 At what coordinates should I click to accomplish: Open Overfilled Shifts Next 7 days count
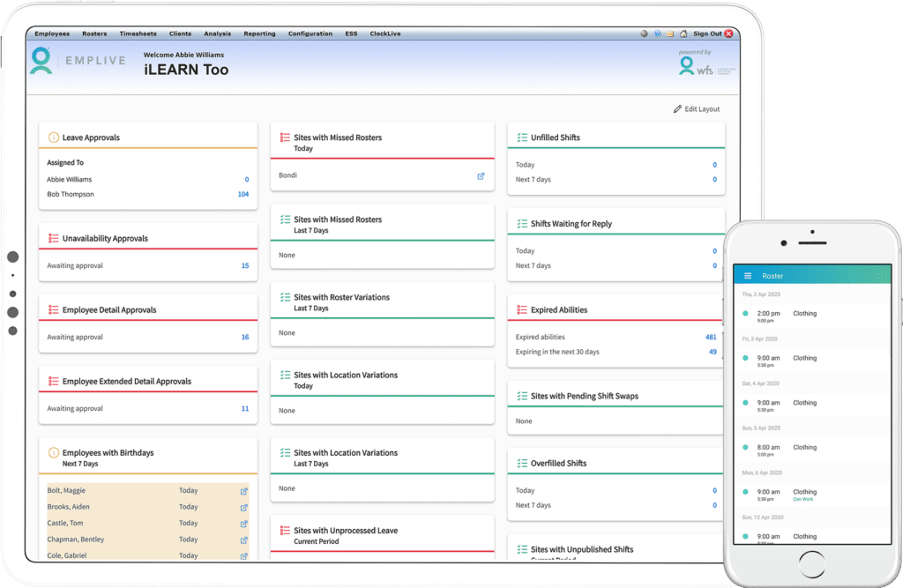714,505
